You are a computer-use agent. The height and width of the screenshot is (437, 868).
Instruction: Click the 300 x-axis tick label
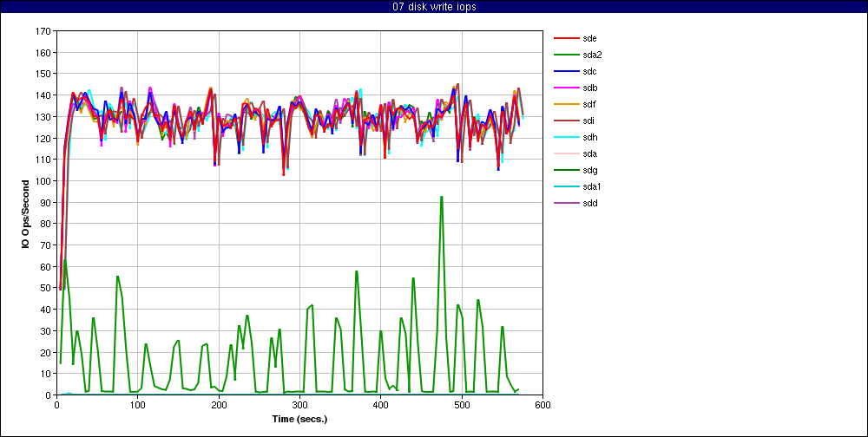[299, 405]
